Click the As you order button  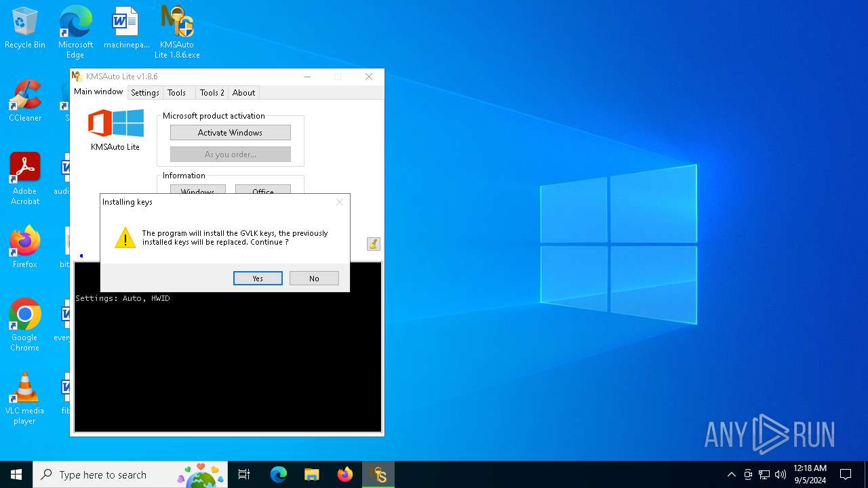231,155
